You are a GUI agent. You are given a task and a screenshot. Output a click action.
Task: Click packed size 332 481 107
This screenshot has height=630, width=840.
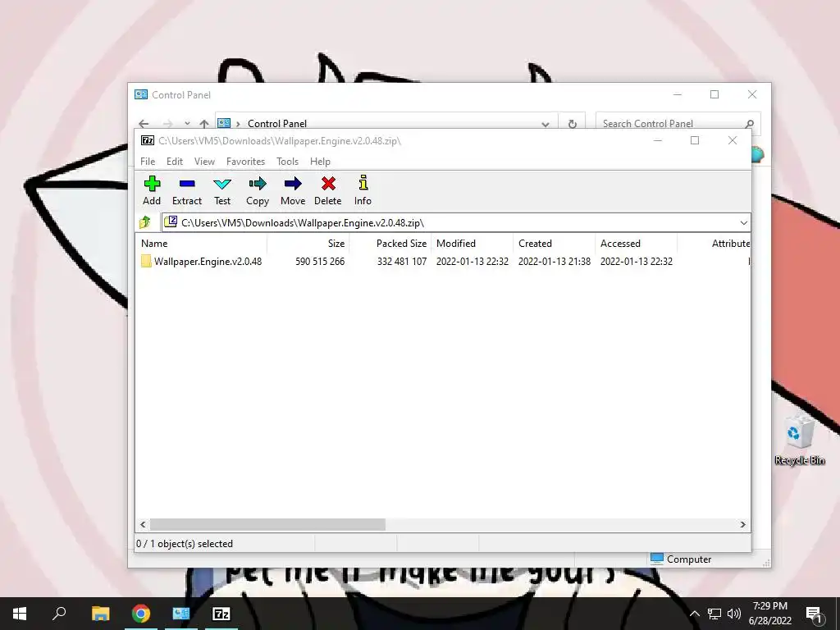pyautogui.click(x=402, y=262)
